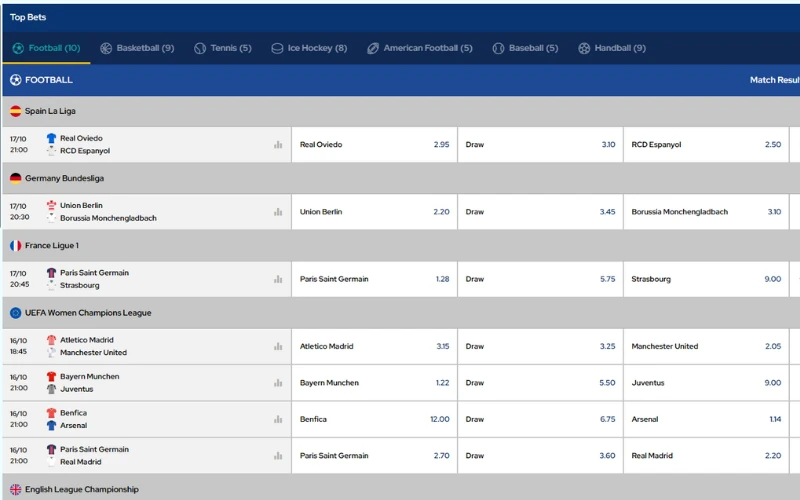The width and height of the screenshot is (800, 500).
Task: Switch to the Basketball (9) tab
Action: [x=137, y=48]
